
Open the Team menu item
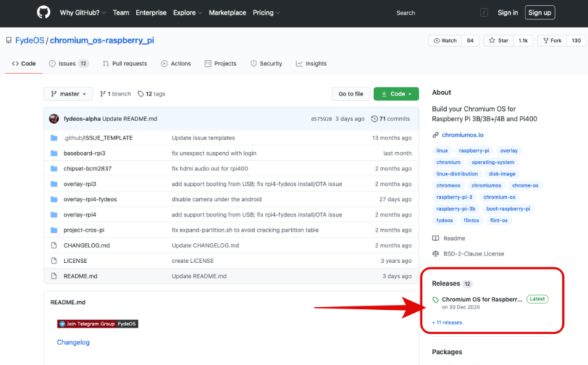[x=121, y=12]
